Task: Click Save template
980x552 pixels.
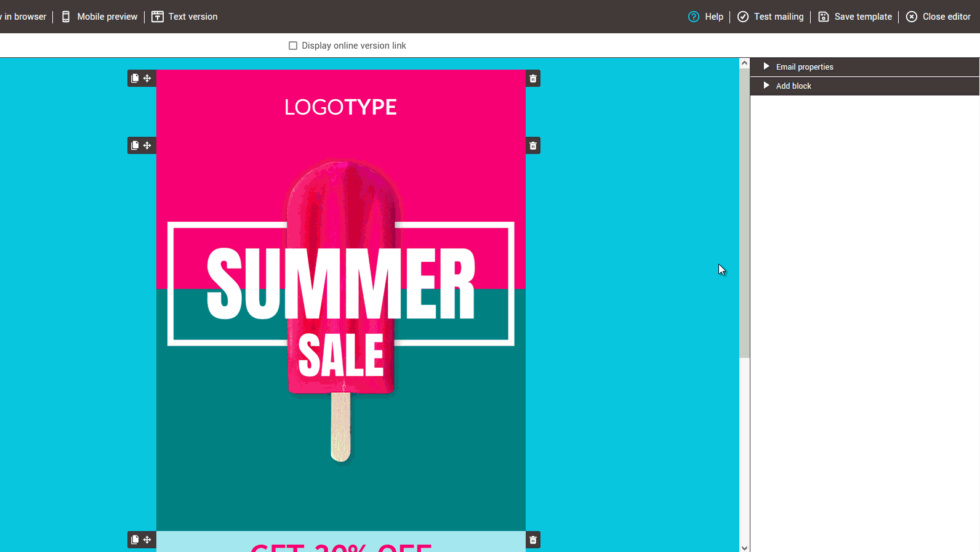Action: (x=855, y=17)
